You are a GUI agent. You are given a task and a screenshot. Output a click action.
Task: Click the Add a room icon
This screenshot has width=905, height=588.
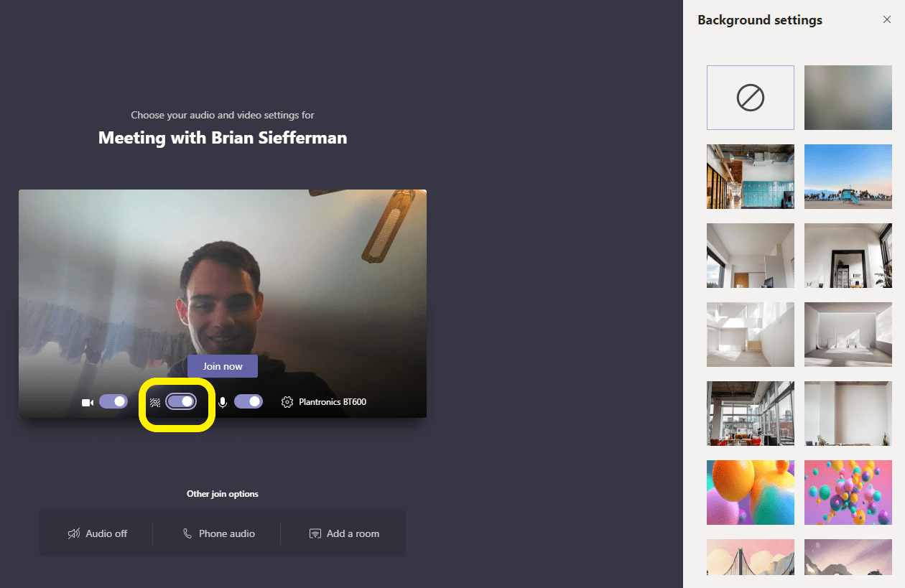[x=315, y=533]
